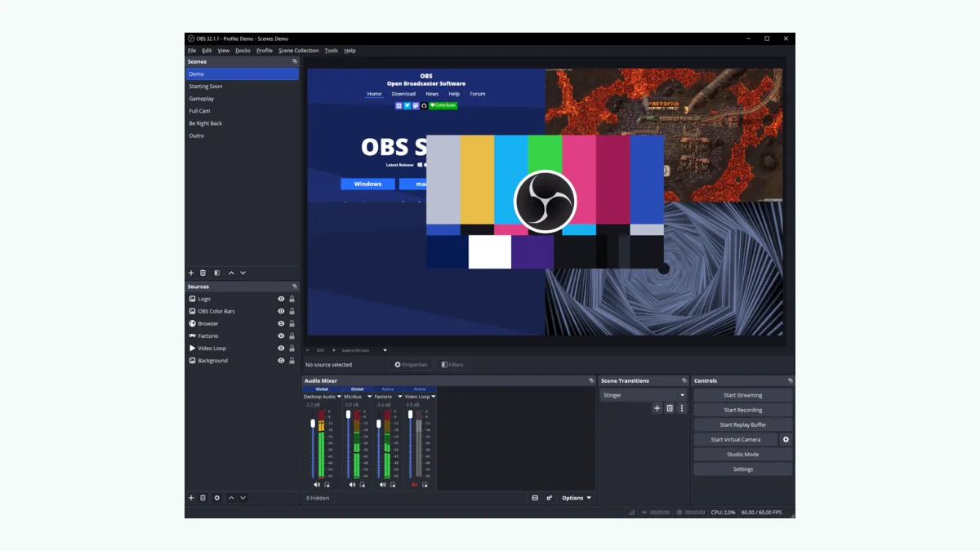Viewport: 980px width, 551px height.
Task: Undock the Audio Mixer panel using its float icon
Action: point(591,380)
